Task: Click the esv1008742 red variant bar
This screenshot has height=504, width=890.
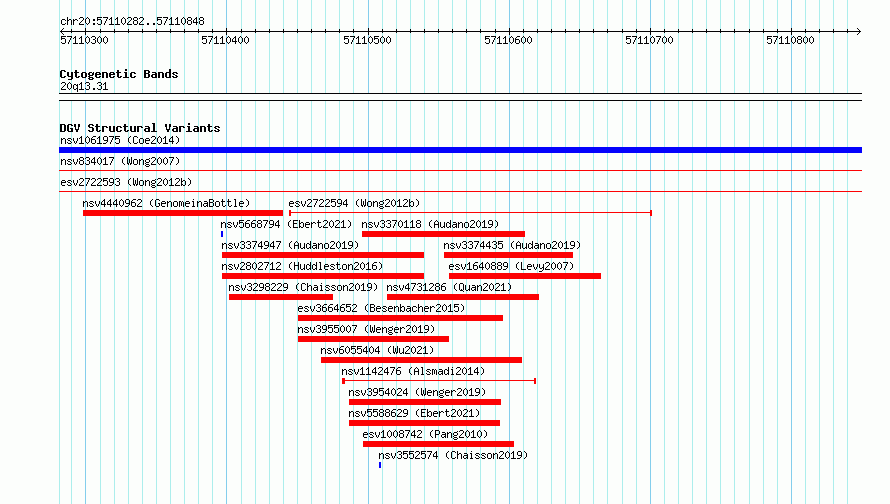Action: click(x=439, y=444)
